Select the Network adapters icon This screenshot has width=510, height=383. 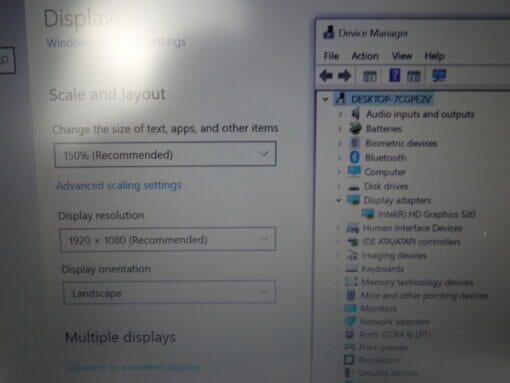point(350,321)
